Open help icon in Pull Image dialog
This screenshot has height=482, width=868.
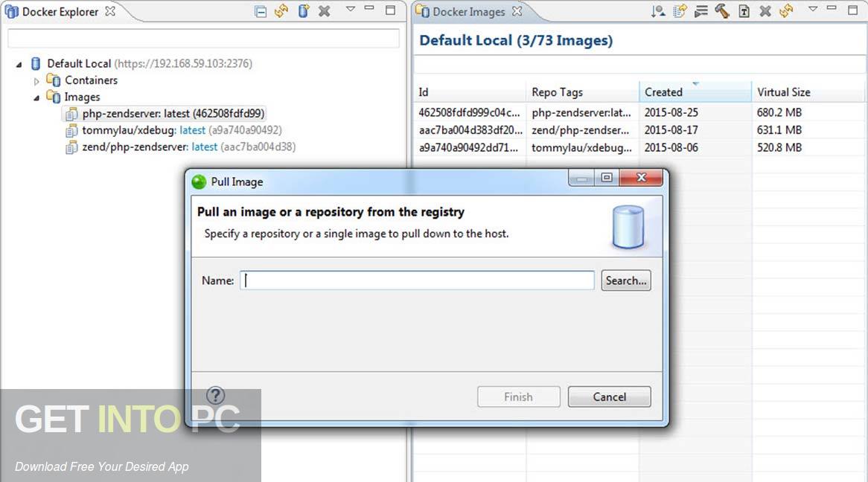(x=215, y=395)
